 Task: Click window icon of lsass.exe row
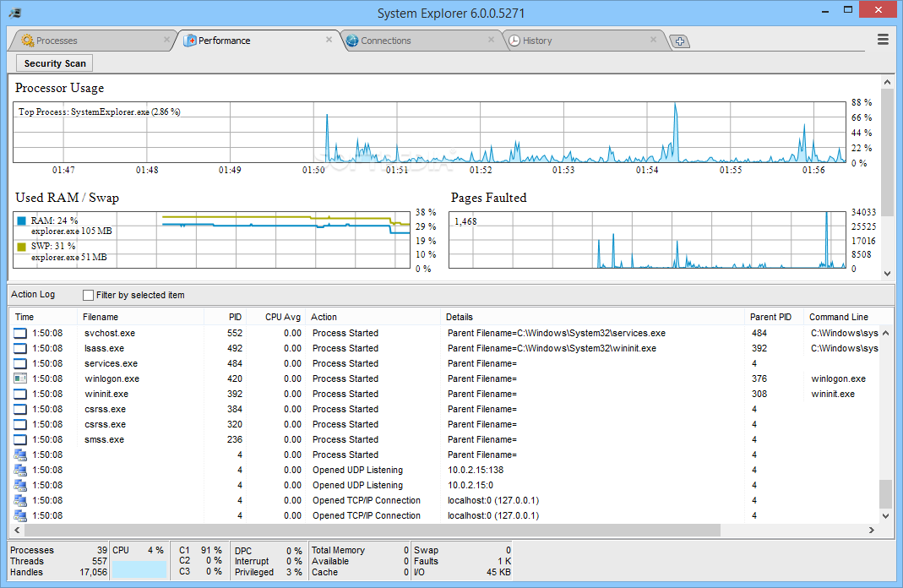coord(20,348)
